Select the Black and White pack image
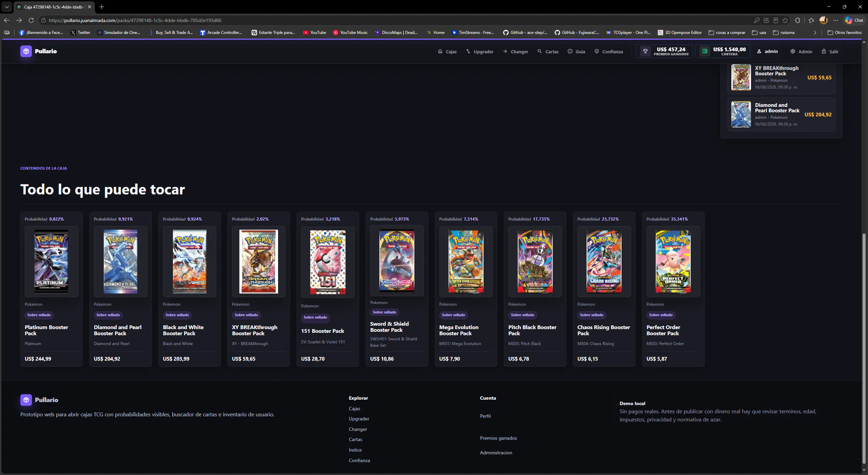Screen dimensions: 868x475 tap(190, 262)
